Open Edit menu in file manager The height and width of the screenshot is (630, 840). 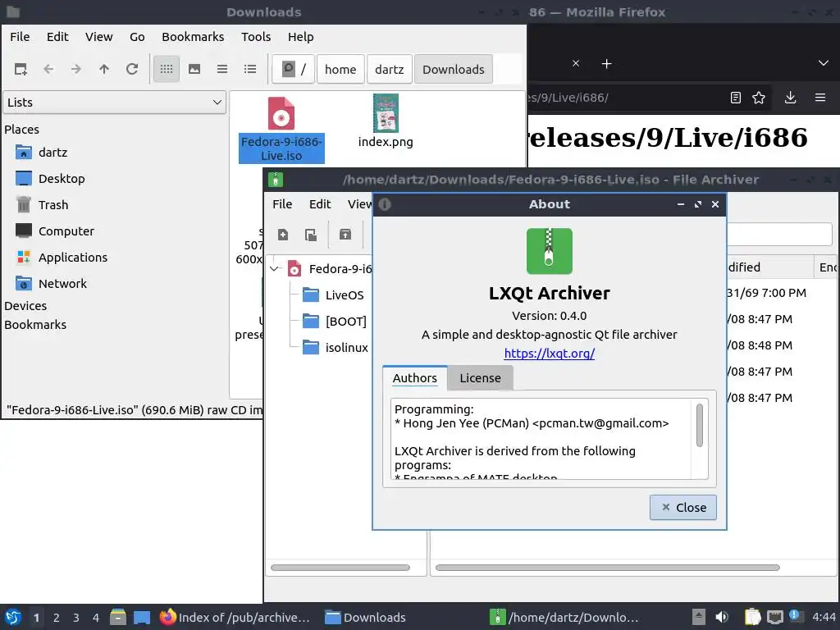(57, 36)
